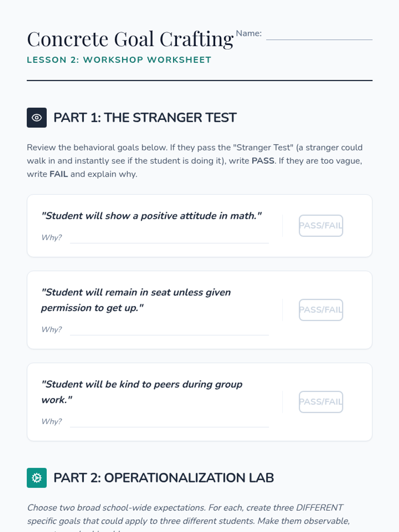Viewport: 399px width, 532px height.
Task: Click the Why line under kind to peers goal
Action: point(169,423)
